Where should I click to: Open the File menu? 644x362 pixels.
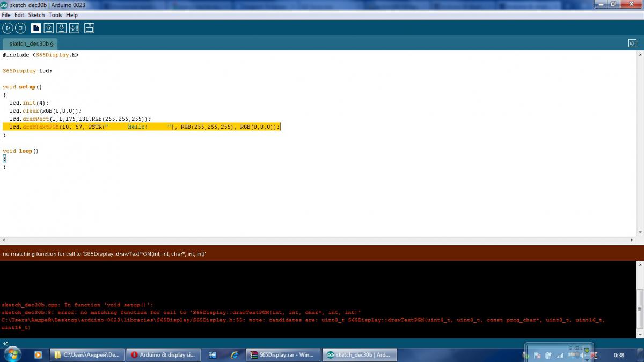[x=6, y=15]
